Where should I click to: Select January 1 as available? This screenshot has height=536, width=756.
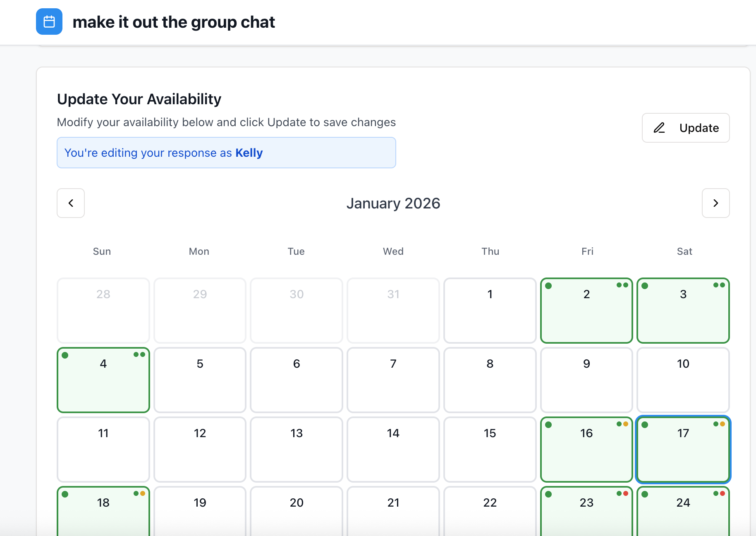click(490, 311)
